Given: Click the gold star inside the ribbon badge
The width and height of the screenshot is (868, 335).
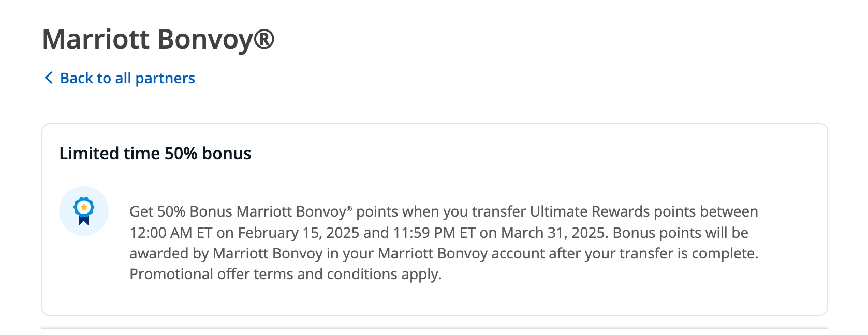Looking at the screenshot, I should coord(84,207).
